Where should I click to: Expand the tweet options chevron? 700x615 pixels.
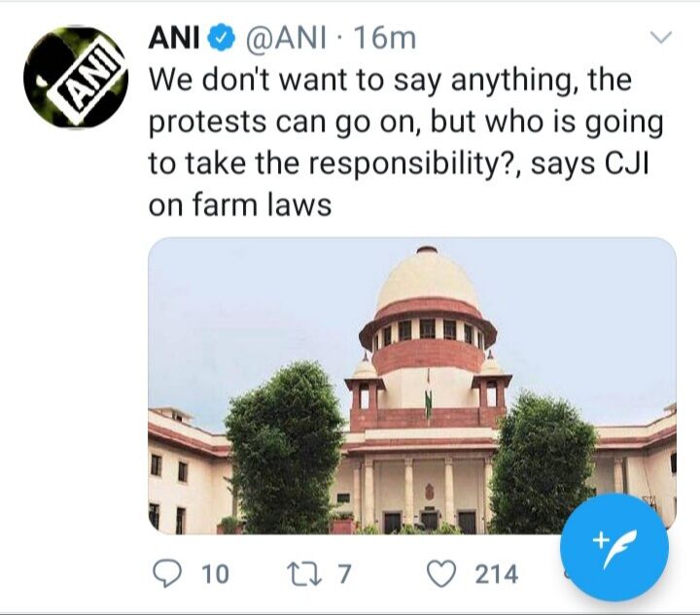click(661, 38)
